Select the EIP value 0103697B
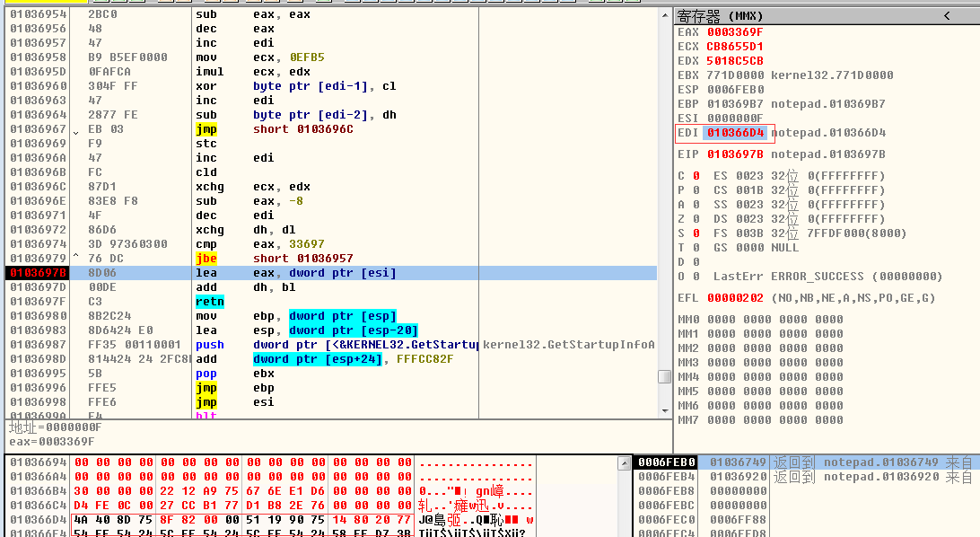 (x=734, y=154)
